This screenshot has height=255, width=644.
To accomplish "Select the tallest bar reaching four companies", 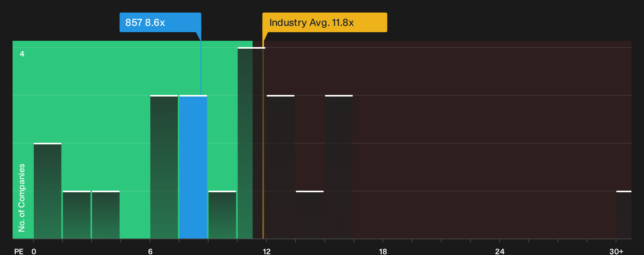I will 251,143.
